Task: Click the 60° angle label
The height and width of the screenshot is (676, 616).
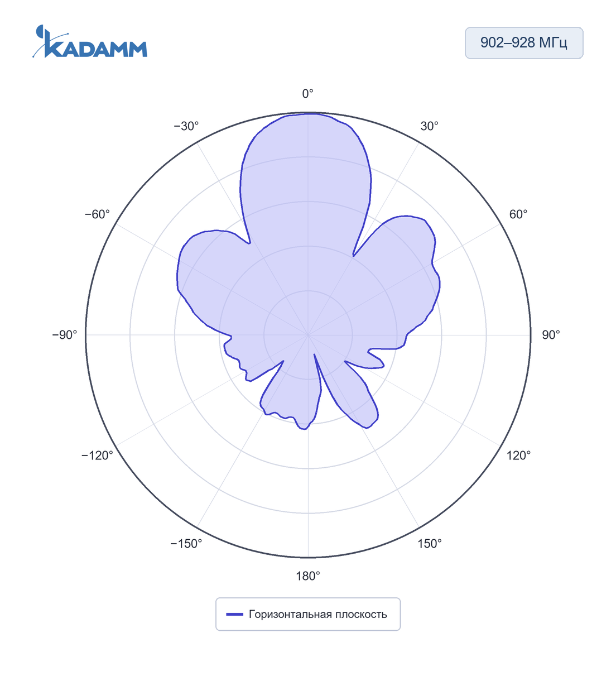Action: pyautogui.click(x=518, y=214)
